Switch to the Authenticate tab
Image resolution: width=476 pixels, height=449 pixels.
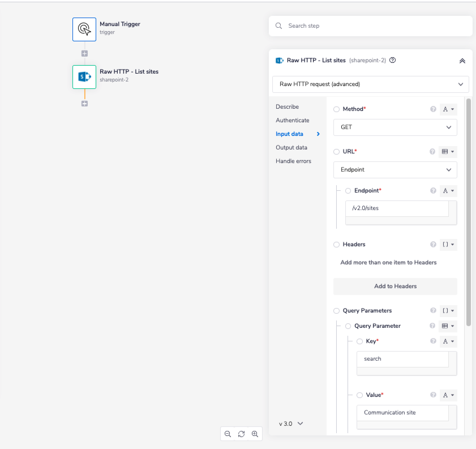point(292,120)
